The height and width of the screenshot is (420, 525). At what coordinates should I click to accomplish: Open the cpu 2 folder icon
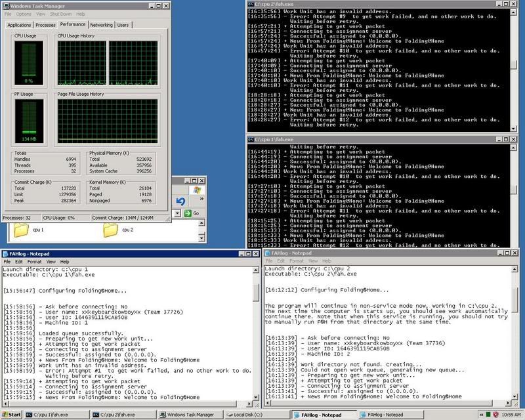(111, 230)
